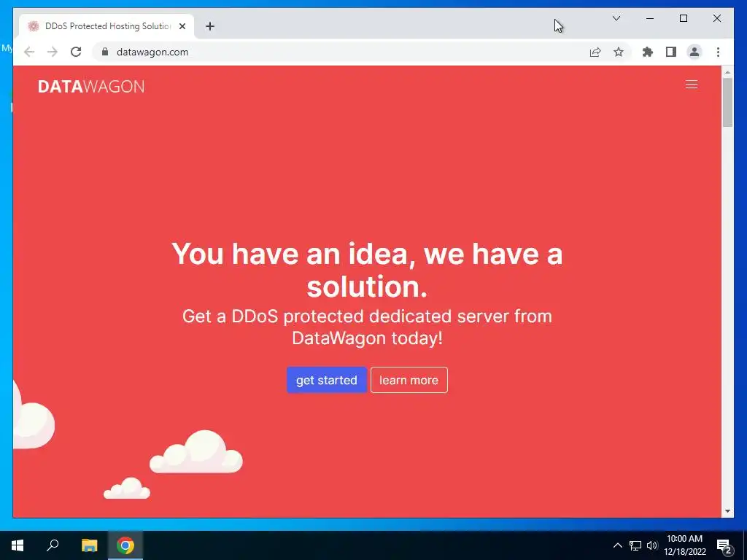Maximize the Chrome window

click(683, 18)
